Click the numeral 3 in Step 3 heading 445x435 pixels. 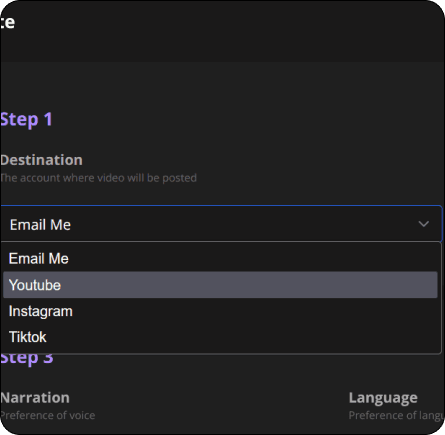pos(48,359)
